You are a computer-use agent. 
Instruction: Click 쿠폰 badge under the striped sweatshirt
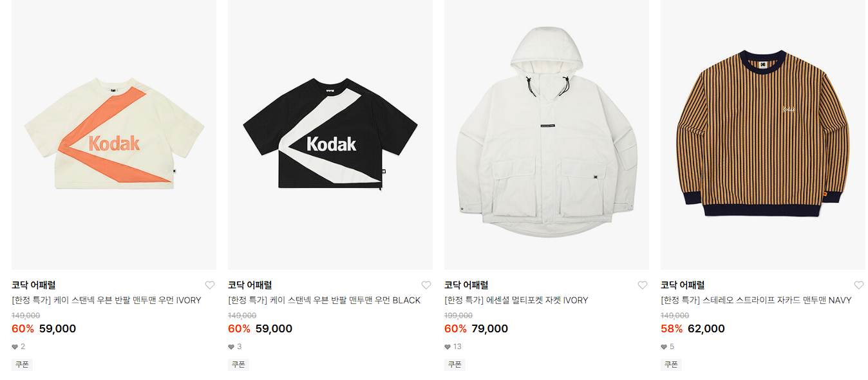671,365
